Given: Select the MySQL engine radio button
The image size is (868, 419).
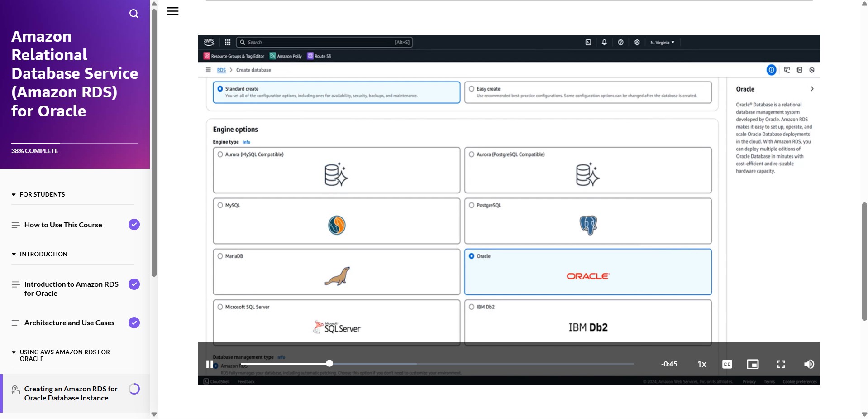Looking at the screenshot, I should [220, 205].
